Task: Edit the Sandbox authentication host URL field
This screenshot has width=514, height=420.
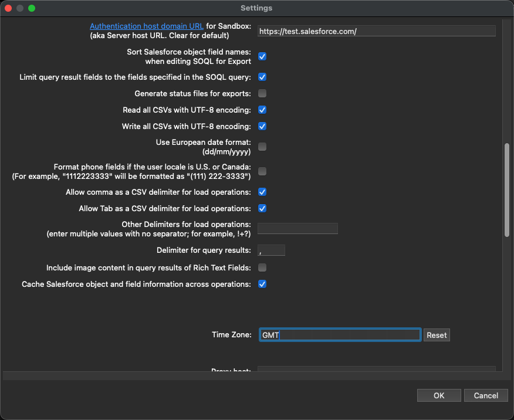Action: point(376,31)
